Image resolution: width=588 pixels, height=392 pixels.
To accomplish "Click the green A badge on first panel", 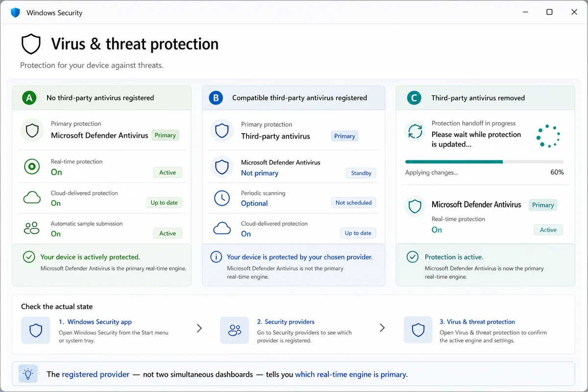I will click(29, 98).
